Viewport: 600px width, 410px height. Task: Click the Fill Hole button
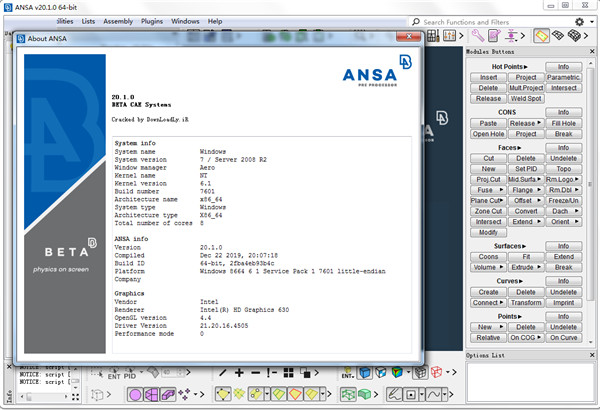(x=564, y=123)
